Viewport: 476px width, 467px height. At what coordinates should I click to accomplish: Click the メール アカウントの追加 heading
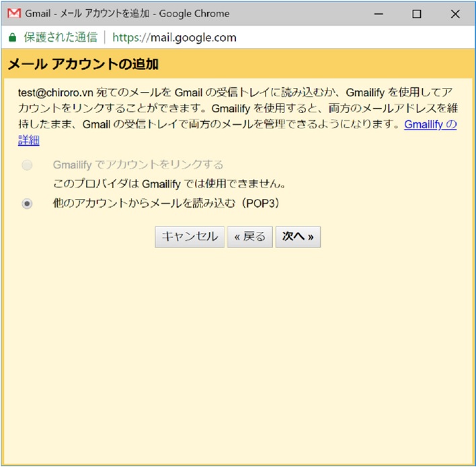tap(83, 65)
